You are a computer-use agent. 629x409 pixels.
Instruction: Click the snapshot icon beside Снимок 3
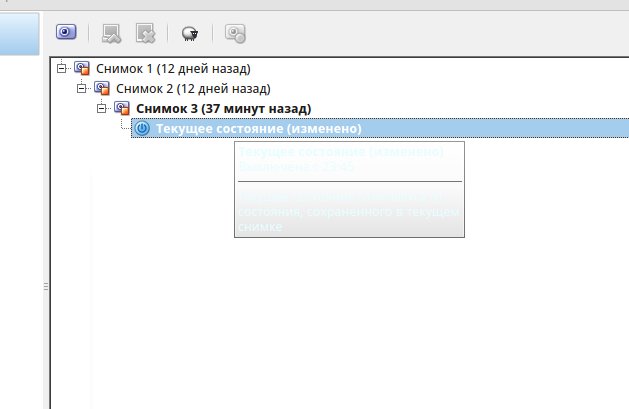[122, 108]
